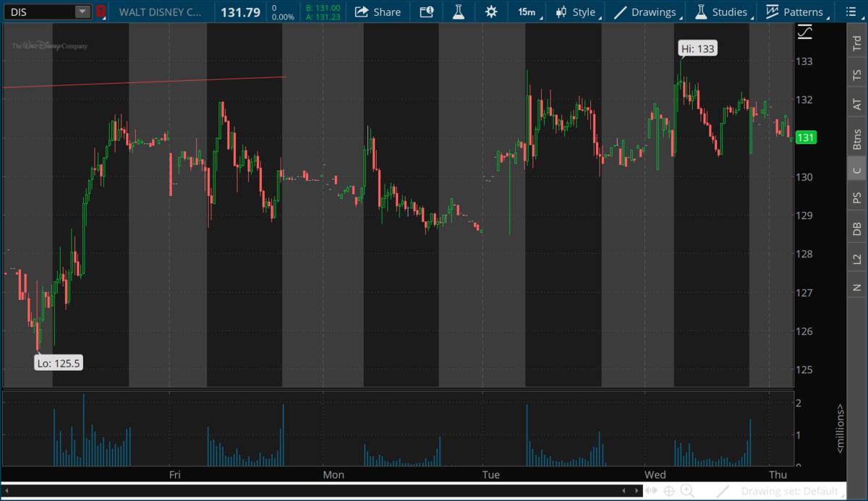868x501 pixels.
Task: Click the bid price B: 131.00
Action: tap(323, 7)
